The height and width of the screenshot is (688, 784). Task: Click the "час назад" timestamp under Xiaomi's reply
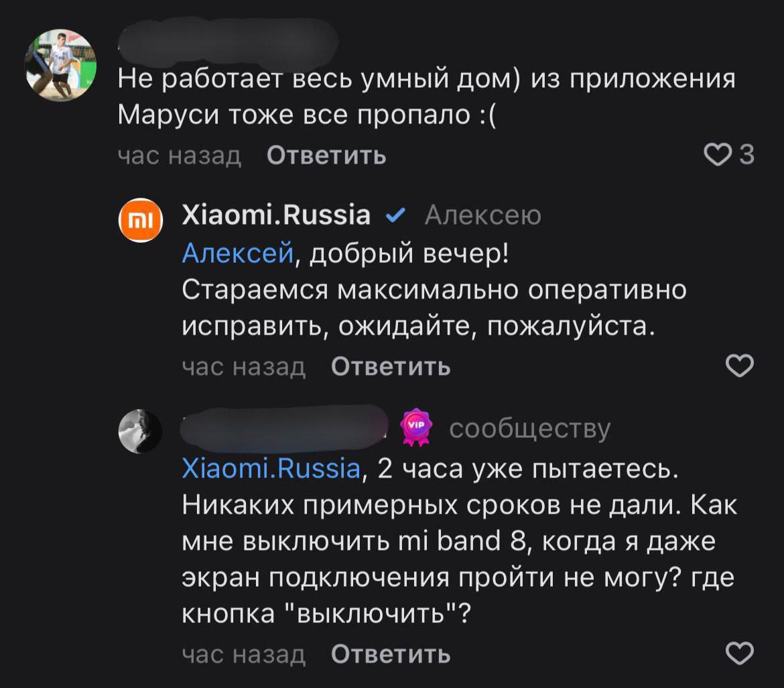[x=244, y=367]
